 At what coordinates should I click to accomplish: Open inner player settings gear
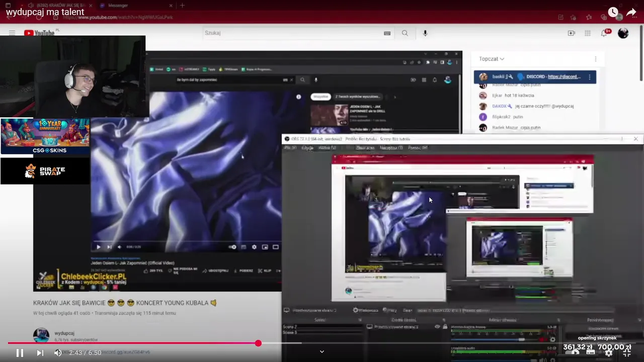point(254,247)
